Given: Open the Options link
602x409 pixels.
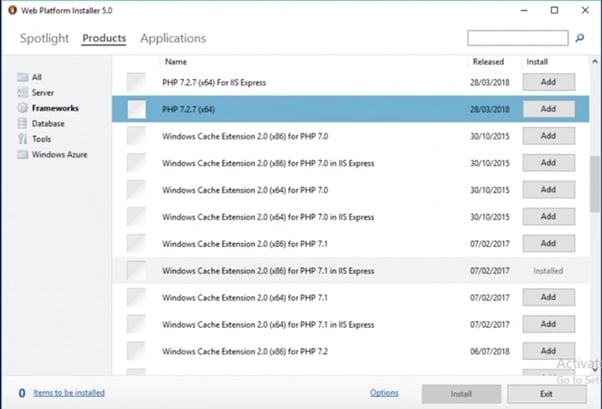Looking at the screenshot, I should tap(384, 393).
